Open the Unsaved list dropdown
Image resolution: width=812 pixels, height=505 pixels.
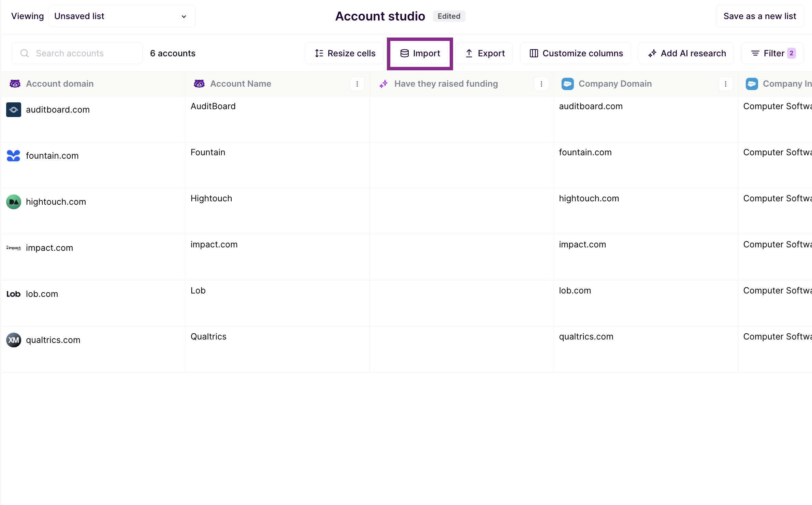coord(122,16)
